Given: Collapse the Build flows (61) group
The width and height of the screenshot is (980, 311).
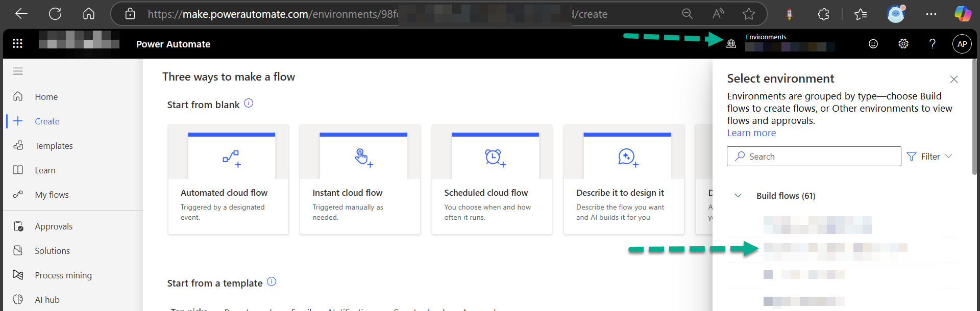Looking at the screenshot, I should coord(738,196).
